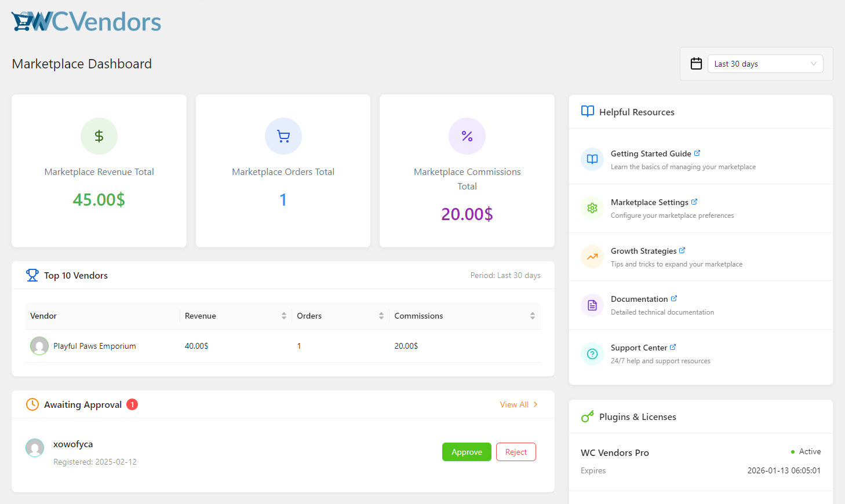This screenshot has height=504, width=845.
Task: Click the shopping cart orders icon
Action: (283, 136)
